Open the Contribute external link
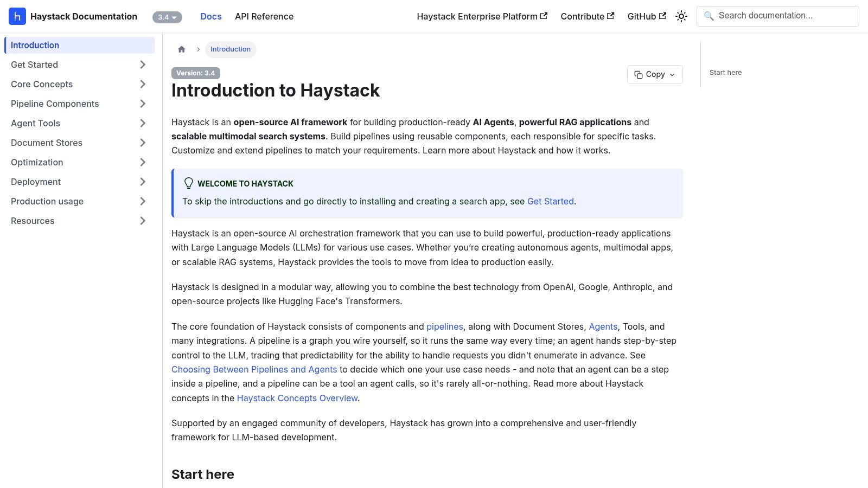Viewport: 868px width, 488px height. click(x=587, y=16)
